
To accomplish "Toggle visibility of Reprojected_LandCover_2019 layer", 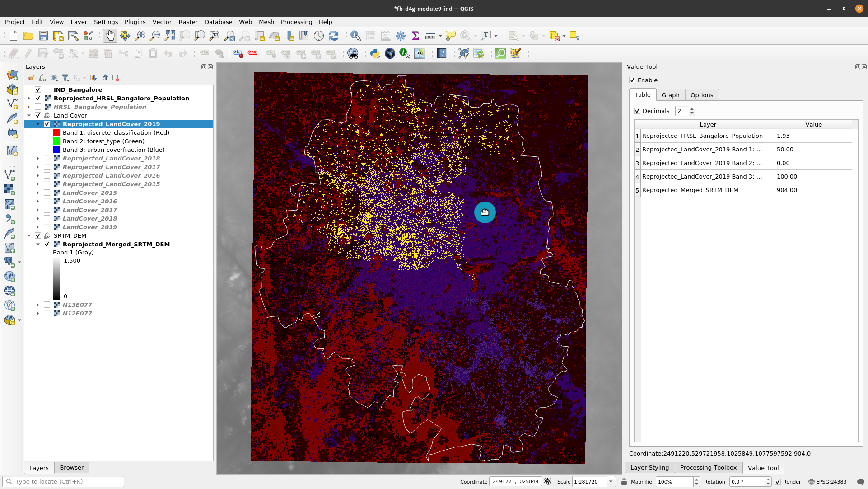I will [48, 123].
